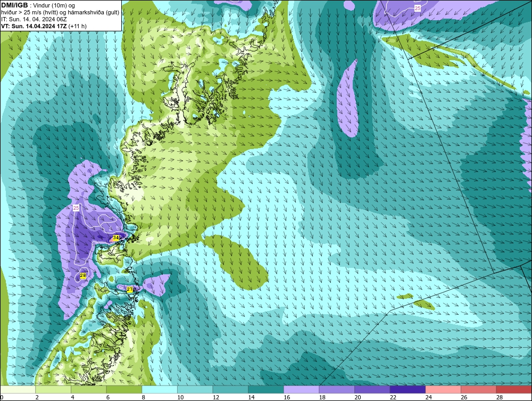The width and height of the screenshot is (532, 401).
Task: Click the white 25 contour label at top right
Action: tap(418, 8)
